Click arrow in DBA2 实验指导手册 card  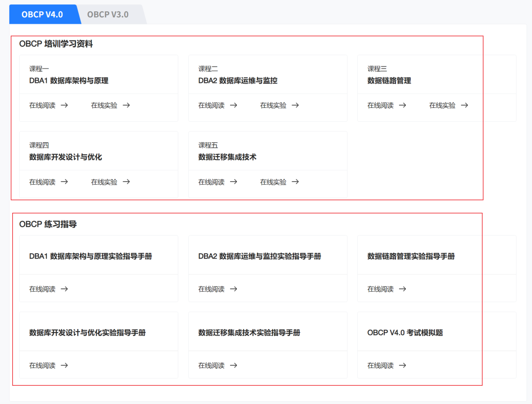[233, 289]
